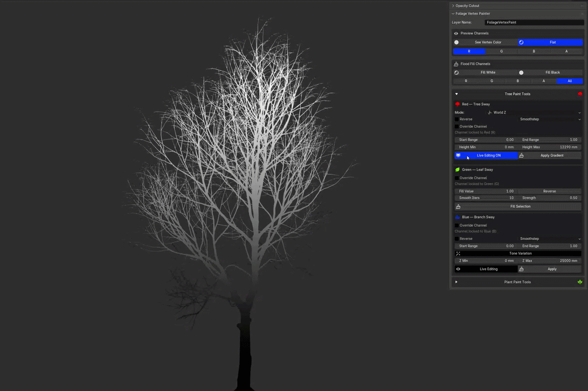
Task: Click the green plant icon beside Plant Paint Tools
Action: pyautogui.click(x=580, y=282)
